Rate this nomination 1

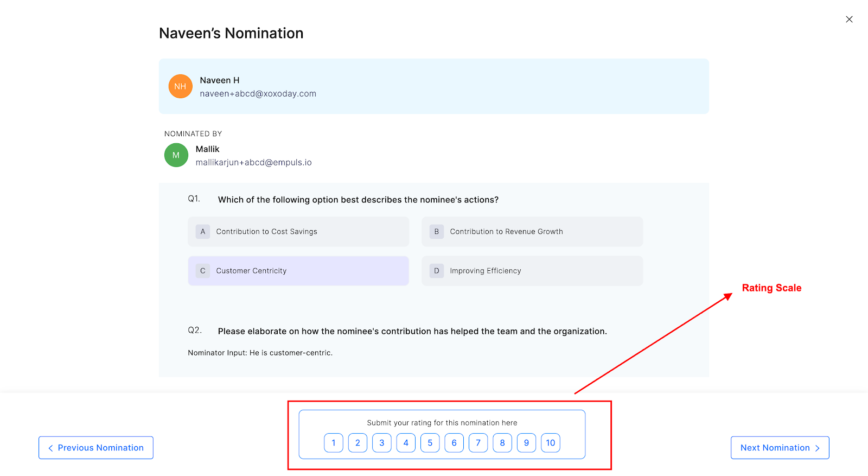pyautogui.click(x=334, y=443)
